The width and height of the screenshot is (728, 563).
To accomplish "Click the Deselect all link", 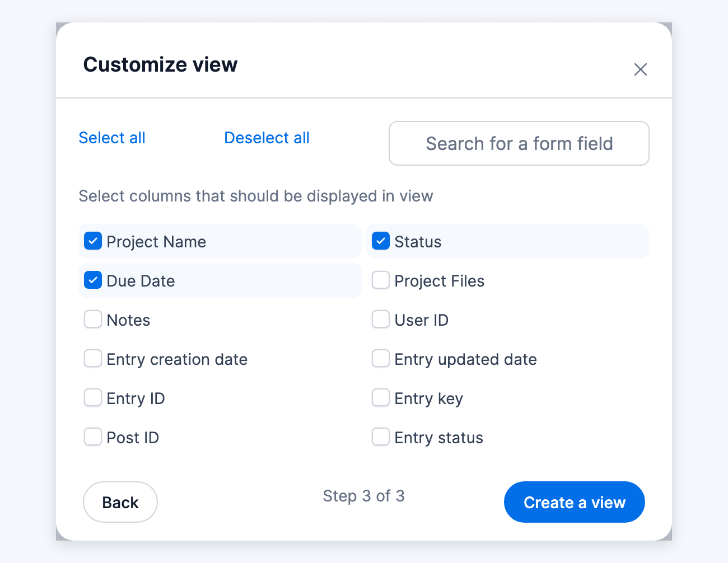I will click(267, 138).
